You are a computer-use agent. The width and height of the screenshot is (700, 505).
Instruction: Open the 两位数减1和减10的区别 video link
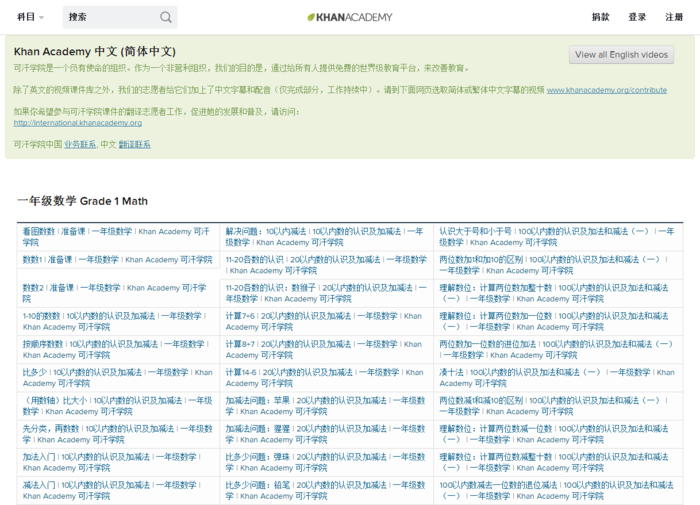(x=553, y=405)
